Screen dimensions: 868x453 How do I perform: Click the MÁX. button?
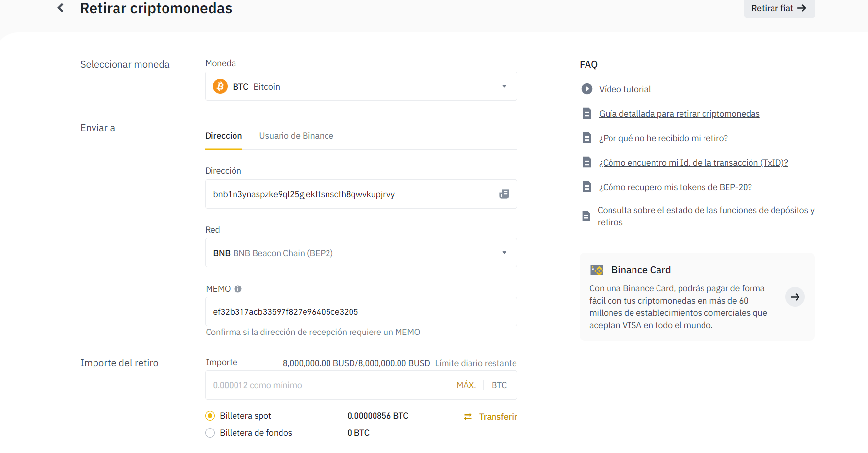pos(466,385)
